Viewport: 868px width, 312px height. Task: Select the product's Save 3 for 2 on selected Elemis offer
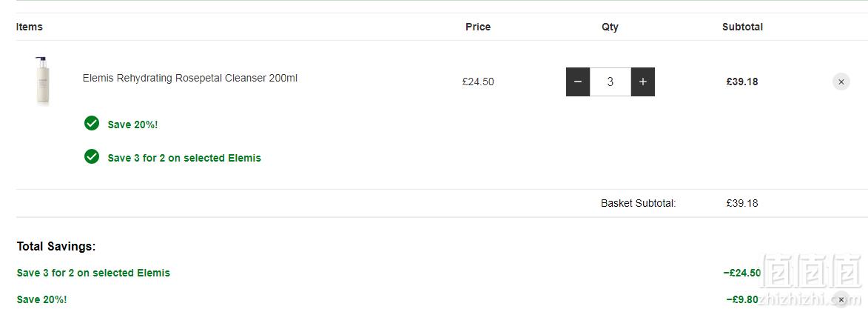184,158
